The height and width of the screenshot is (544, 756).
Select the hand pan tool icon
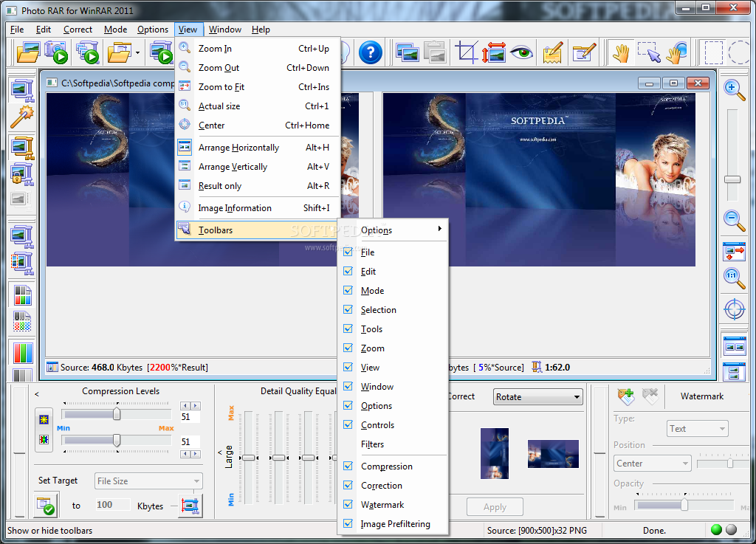click(x=621, y=52)
